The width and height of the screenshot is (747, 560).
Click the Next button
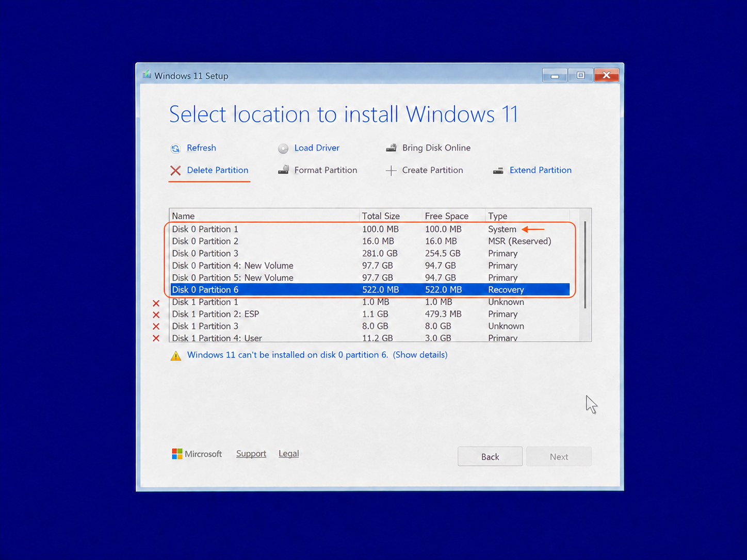click(x=559, y=457)
